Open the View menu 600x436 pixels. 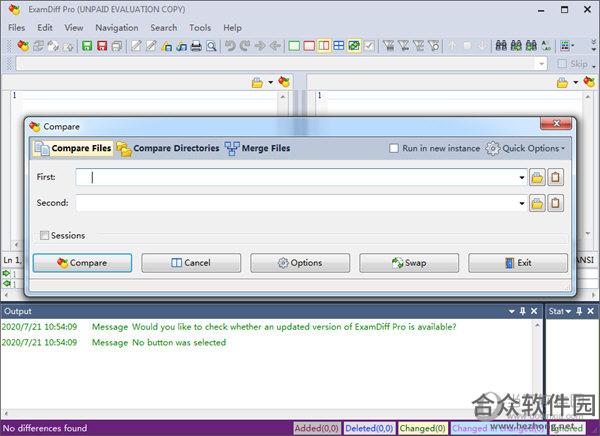[74, 28]
